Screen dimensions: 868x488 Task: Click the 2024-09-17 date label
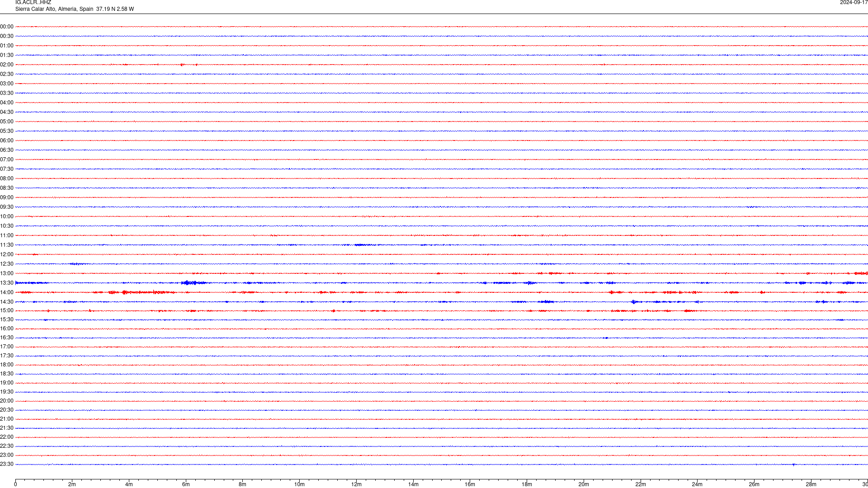pyautogui.click(x=854, y=2)
